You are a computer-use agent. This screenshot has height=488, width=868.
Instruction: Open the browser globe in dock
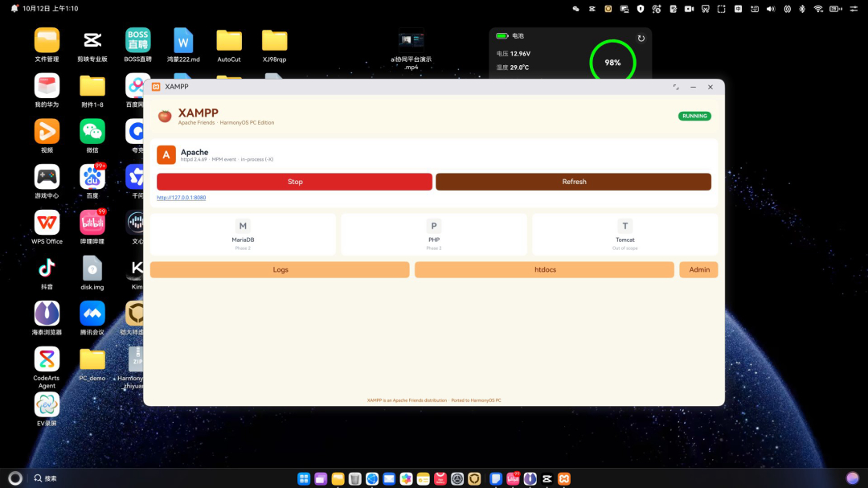pyautogui.click(x=372, y=478)
